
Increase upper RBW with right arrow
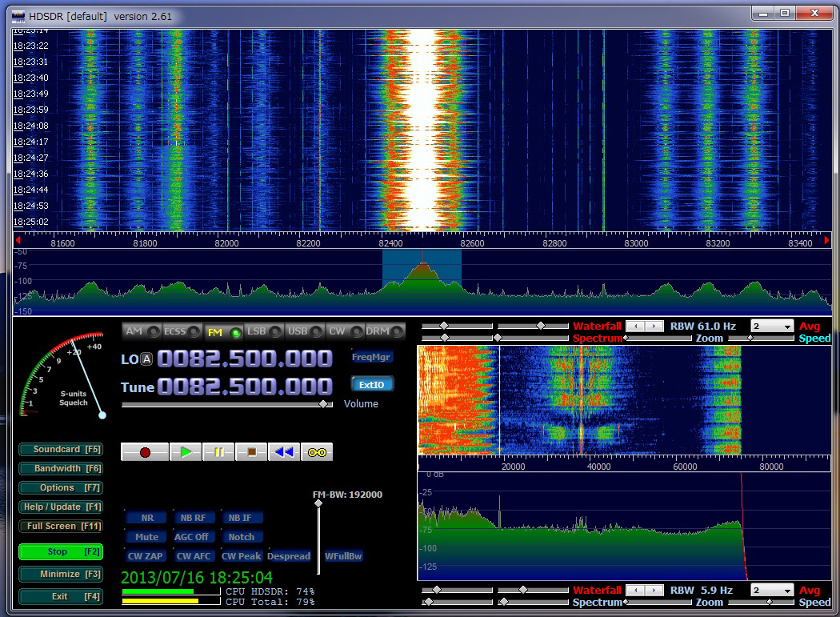pyautogui.click(x=655, y=327)
